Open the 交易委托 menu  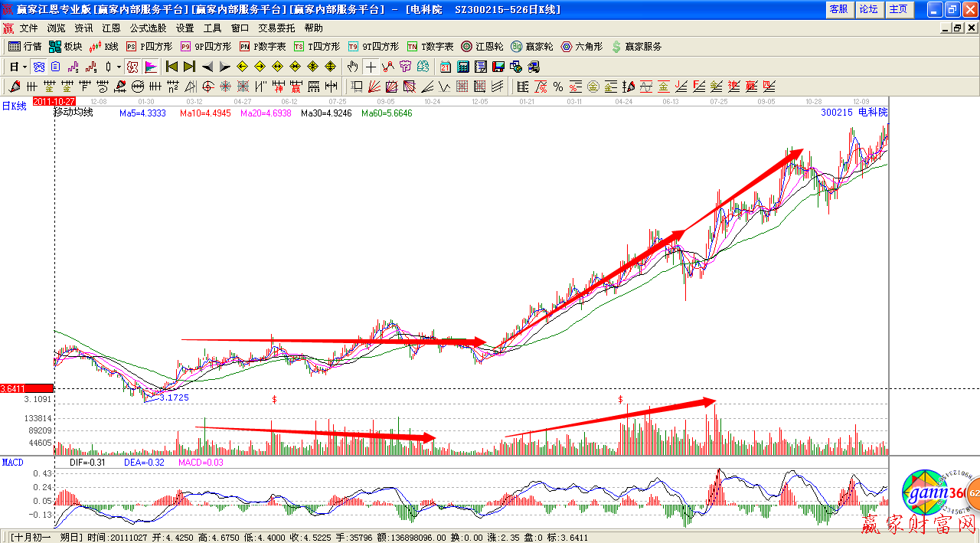click(276, 28)
